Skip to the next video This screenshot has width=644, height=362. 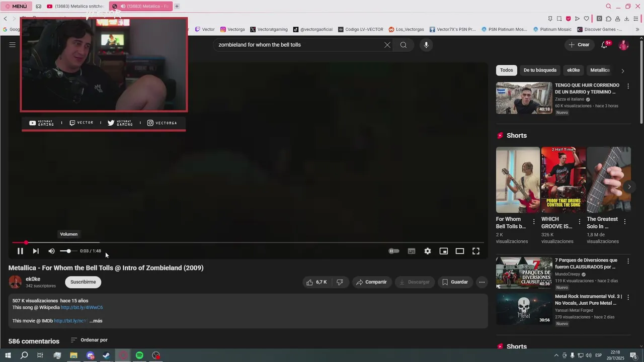(x=36, y=251)
